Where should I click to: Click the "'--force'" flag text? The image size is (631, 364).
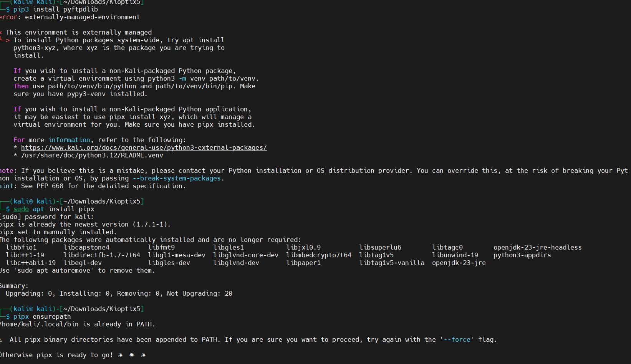click(x=457, y=339)
